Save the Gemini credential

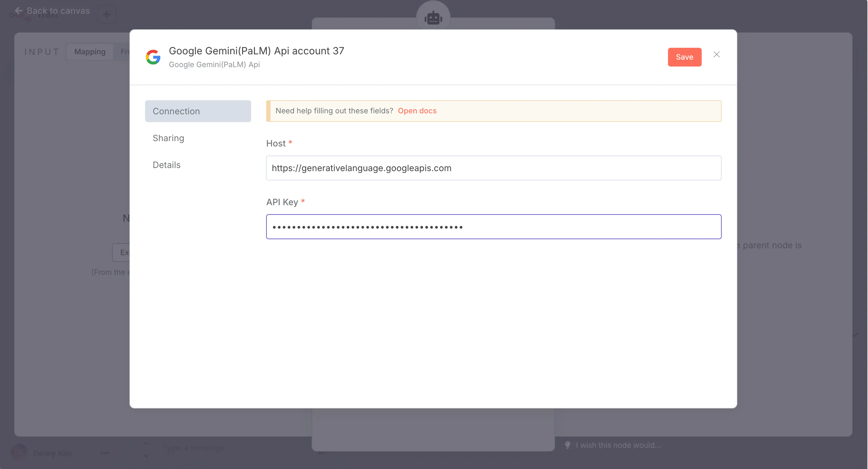click(x=684, y=57)
